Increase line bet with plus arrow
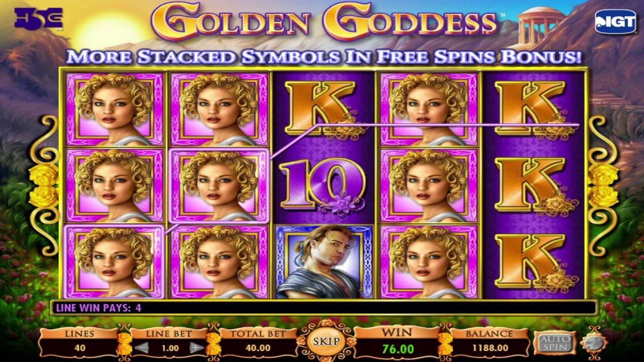 click(x=197, y=347)
